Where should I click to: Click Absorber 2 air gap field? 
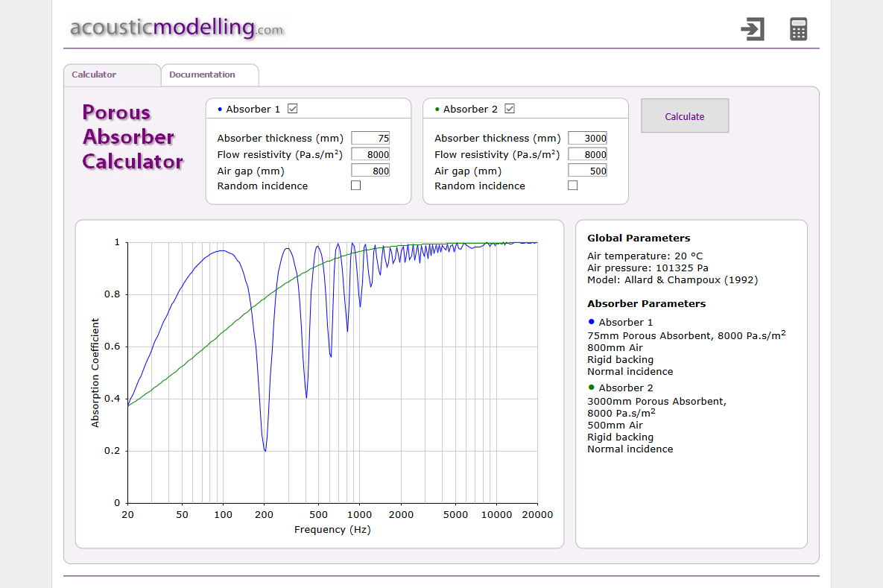(x=587, y=171)
